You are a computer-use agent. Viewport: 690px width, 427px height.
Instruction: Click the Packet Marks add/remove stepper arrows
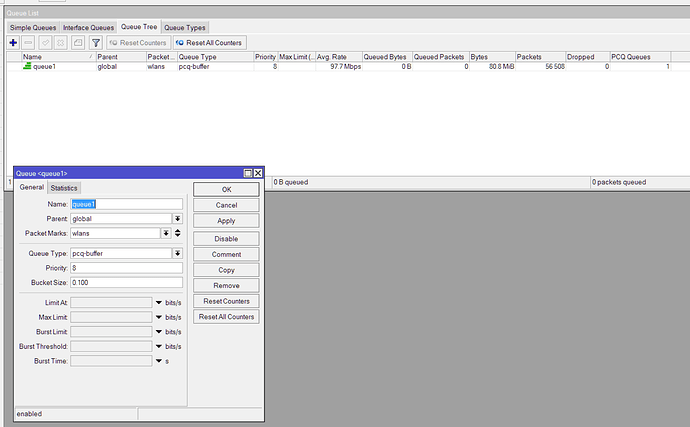click(x=178, y=233)
